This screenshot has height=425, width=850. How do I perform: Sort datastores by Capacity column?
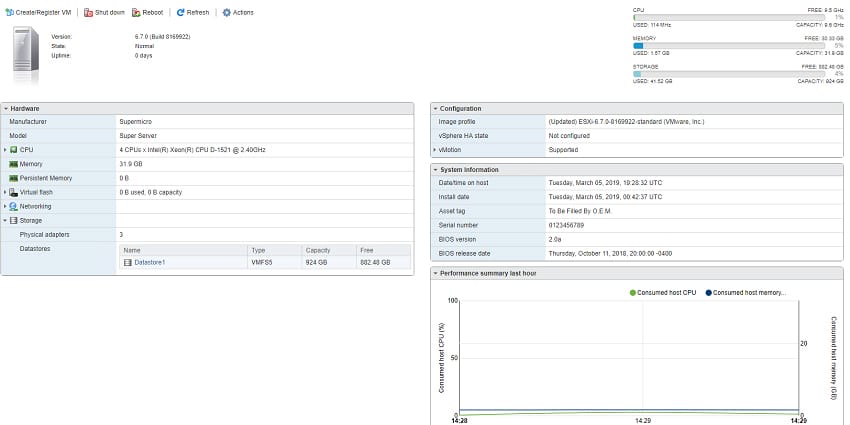coord(329,250)
